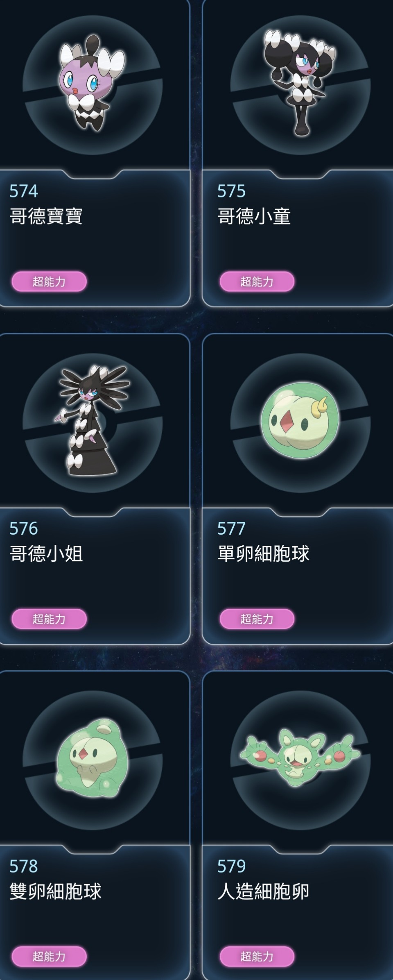Image resolution: width=393 pixels, height=980 pixels.
Task: Select the Reuniclus artwork on card 579
Action: (300, 757)
